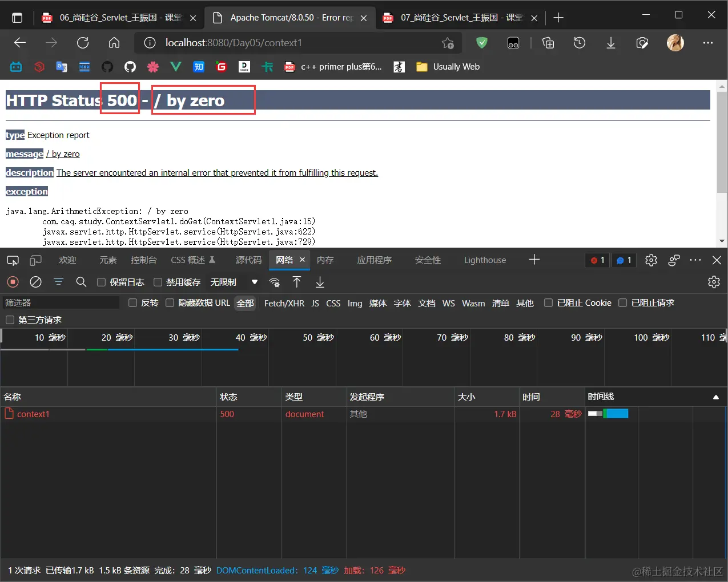728x582 pixels.
Task: Close the 网络 DevTools tab
Action: click(x=303, y=260)
